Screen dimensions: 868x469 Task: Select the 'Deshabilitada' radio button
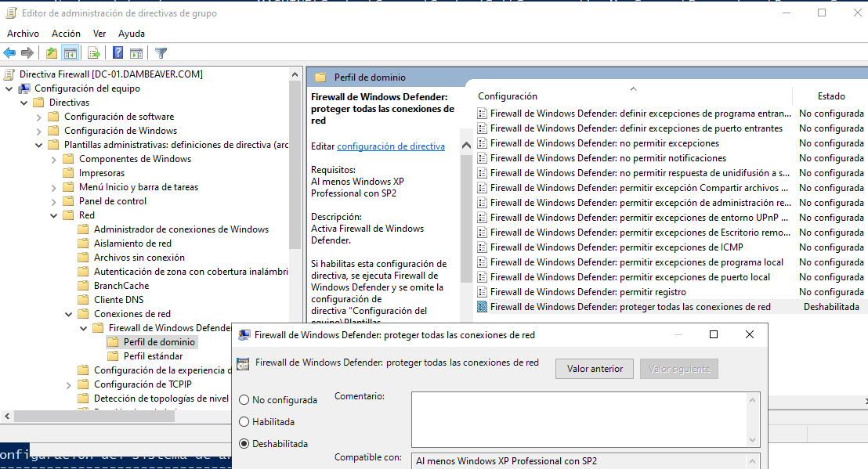coord(244,444)
